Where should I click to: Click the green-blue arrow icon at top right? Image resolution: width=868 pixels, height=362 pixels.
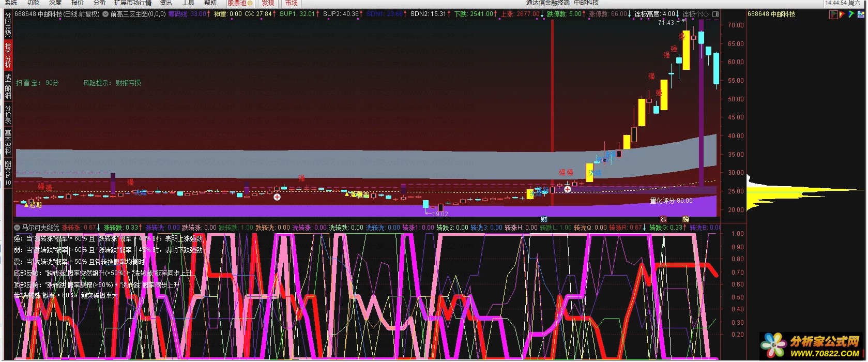coord(851,14)
